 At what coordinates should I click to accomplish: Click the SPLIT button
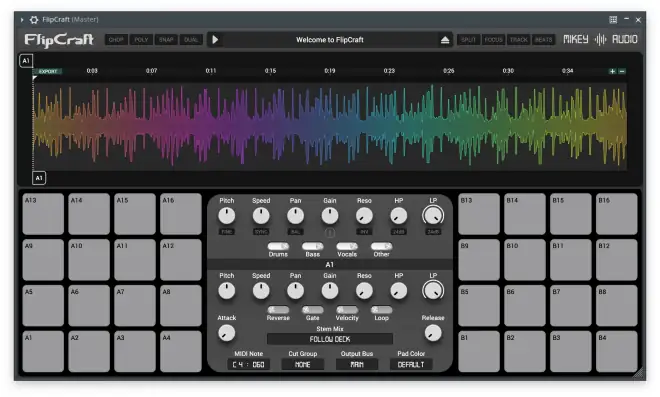point(468,40)
